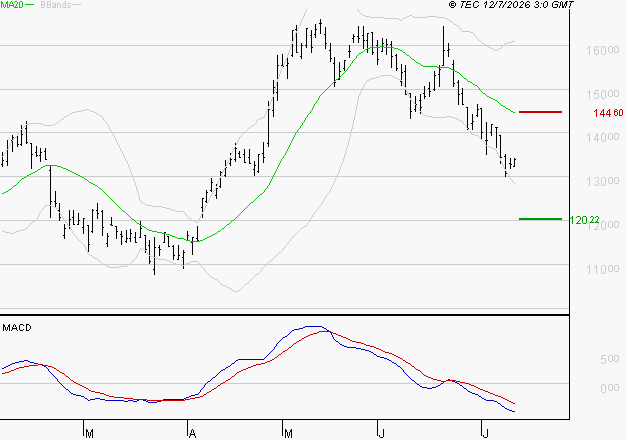
Task: Click the 11000 price axis label
Action: pyautogui.click(x=603, y=269)
